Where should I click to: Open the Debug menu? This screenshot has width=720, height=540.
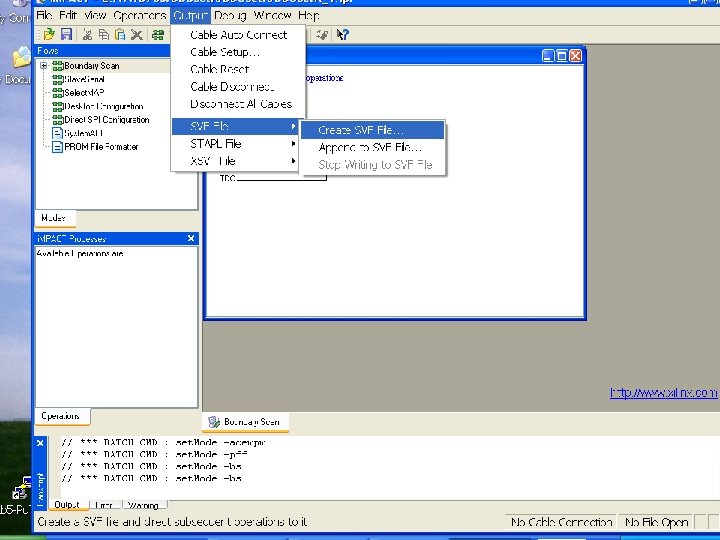click(x=231, y=16)
